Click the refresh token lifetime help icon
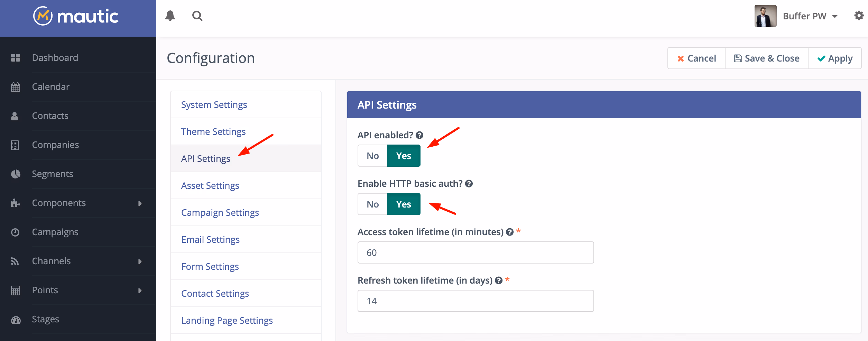Viewport: 868px width, 341px height. [499, 280]
